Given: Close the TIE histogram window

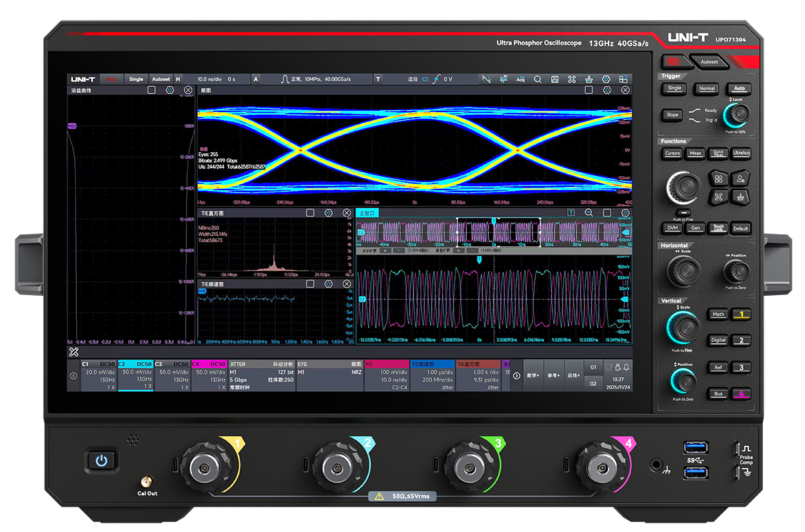Looking at the screenshot, I should click(347, 213).
